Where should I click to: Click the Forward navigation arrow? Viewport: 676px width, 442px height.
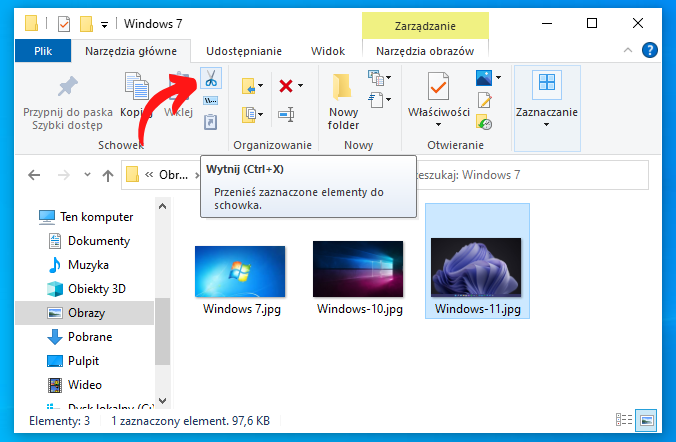click(63, 175)
